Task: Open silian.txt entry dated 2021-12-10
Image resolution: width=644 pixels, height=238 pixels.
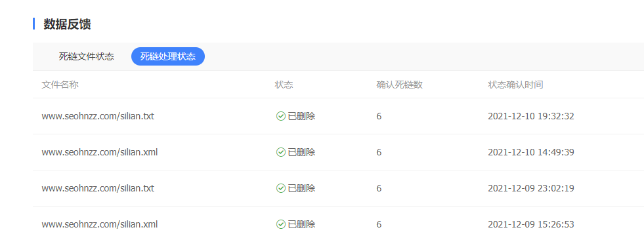Action: [x=98, y=117]
